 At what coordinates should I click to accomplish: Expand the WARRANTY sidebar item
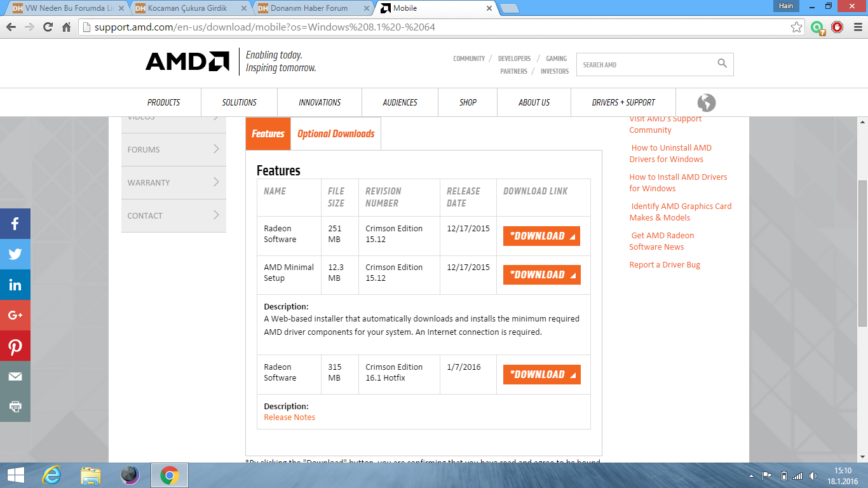pos(173,182)
